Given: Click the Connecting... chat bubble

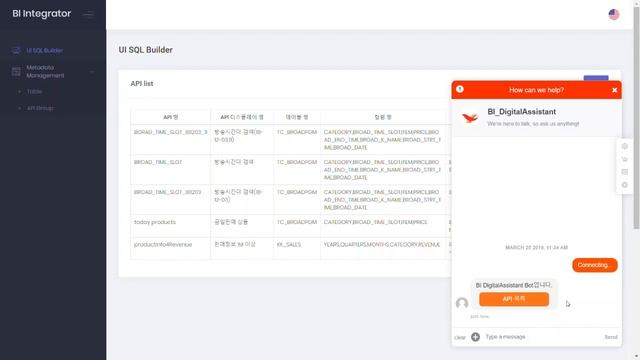Looking at the screenshot, I should coord(595,265).
